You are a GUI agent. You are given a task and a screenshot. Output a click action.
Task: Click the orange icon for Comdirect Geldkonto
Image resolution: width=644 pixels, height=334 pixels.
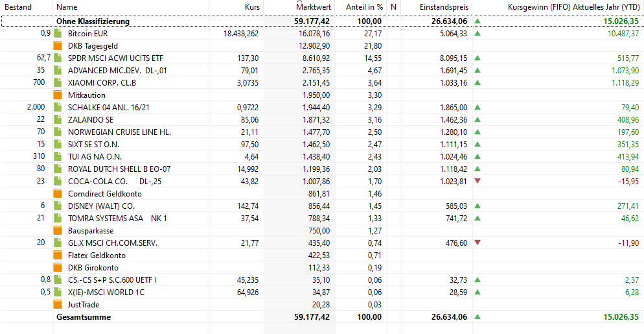click(58, 193)
